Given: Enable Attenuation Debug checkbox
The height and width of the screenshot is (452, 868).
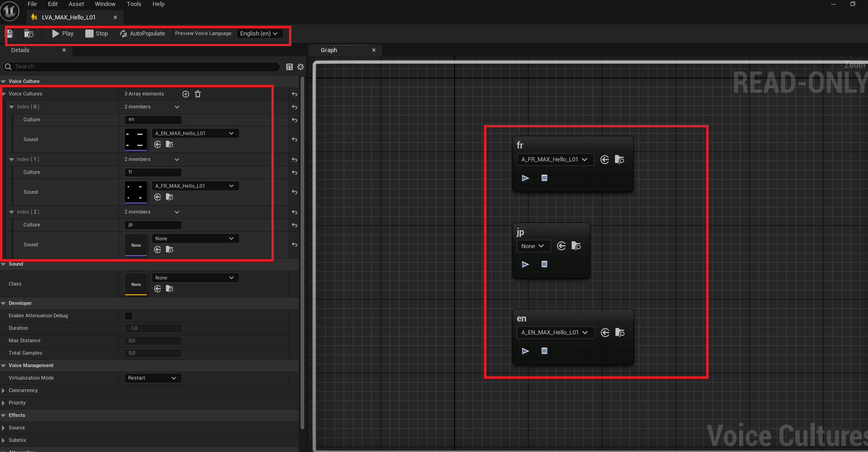Looking at the screenshot, I should click(129, 315).
